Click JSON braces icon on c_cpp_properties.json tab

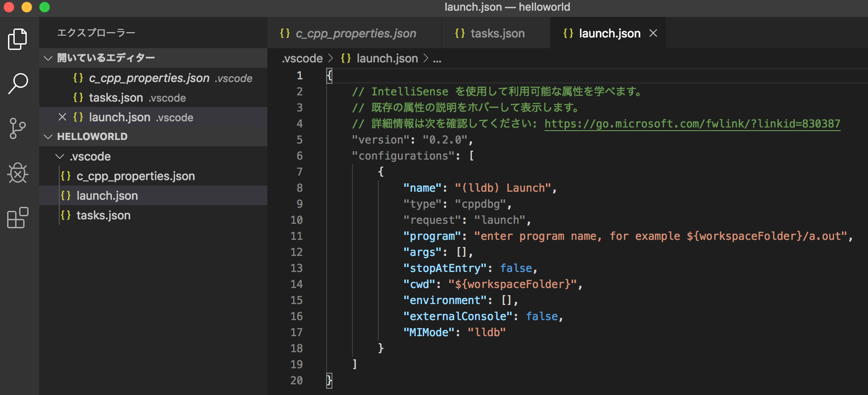[x=285, y=33]
